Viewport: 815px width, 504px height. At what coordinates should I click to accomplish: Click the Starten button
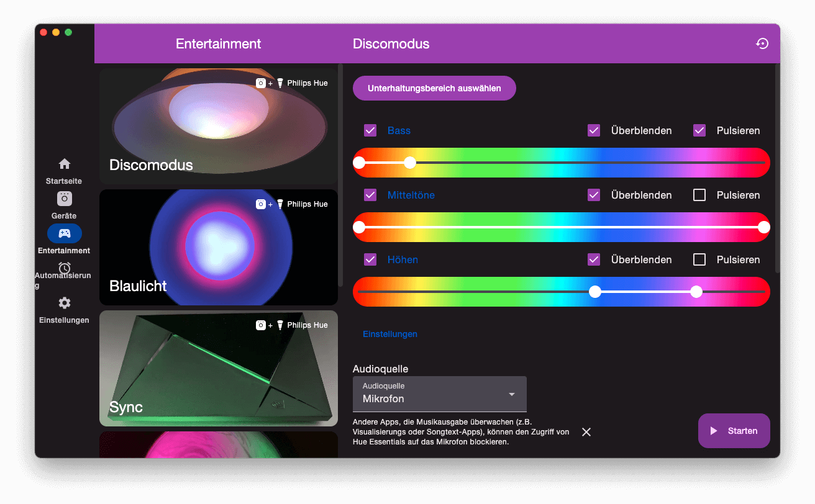734,431
